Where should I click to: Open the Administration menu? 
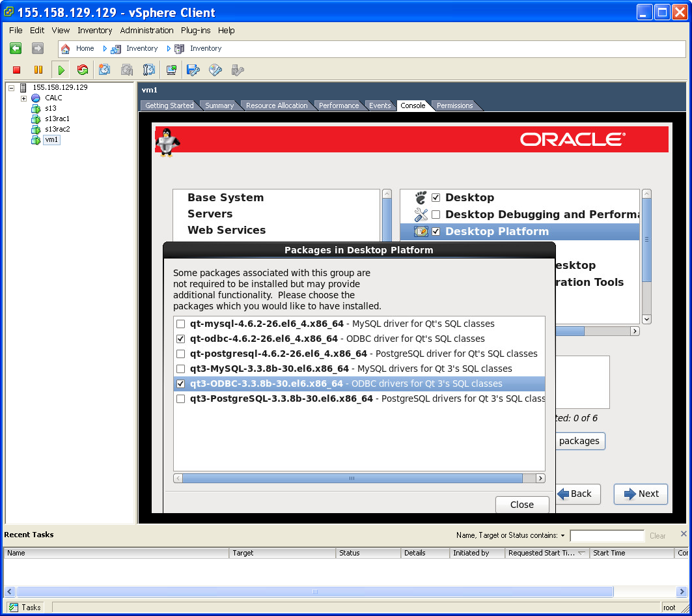pos(146,31)
